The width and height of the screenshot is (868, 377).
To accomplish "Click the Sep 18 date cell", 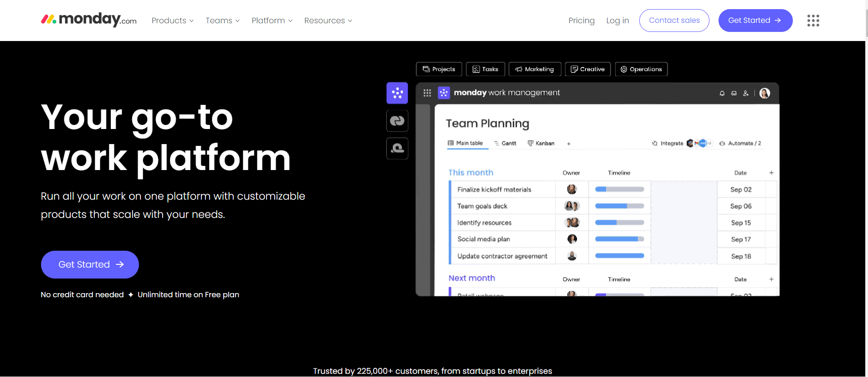I will click(741, 256).
